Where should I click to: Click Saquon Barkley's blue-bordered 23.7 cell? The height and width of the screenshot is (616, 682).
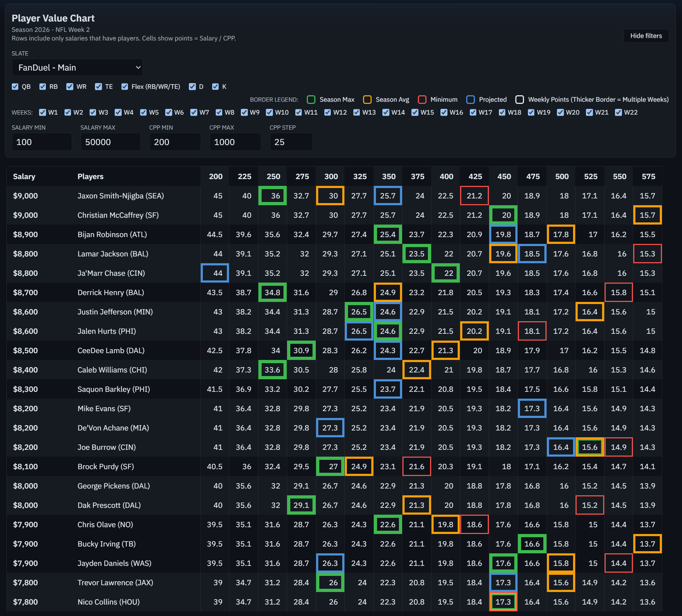(388, 389)
